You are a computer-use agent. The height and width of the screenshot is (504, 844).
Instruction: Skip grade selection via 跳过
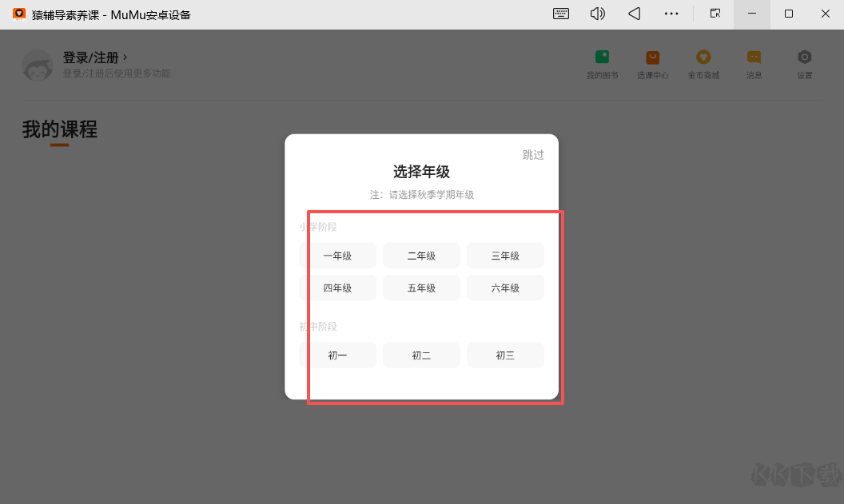[x=533, y=155]
